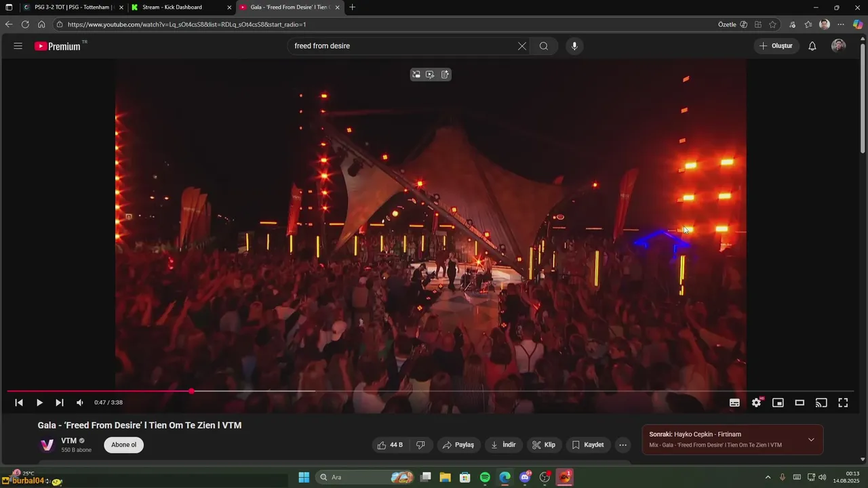Save video with Kaydet
The image size is (868, 488).
588,445
